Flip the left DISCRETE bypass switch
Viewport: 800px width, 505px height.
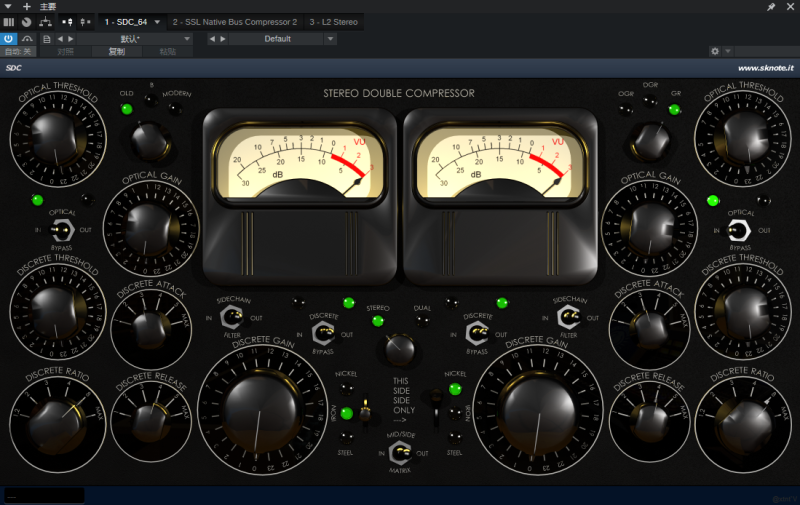[323, 334]
